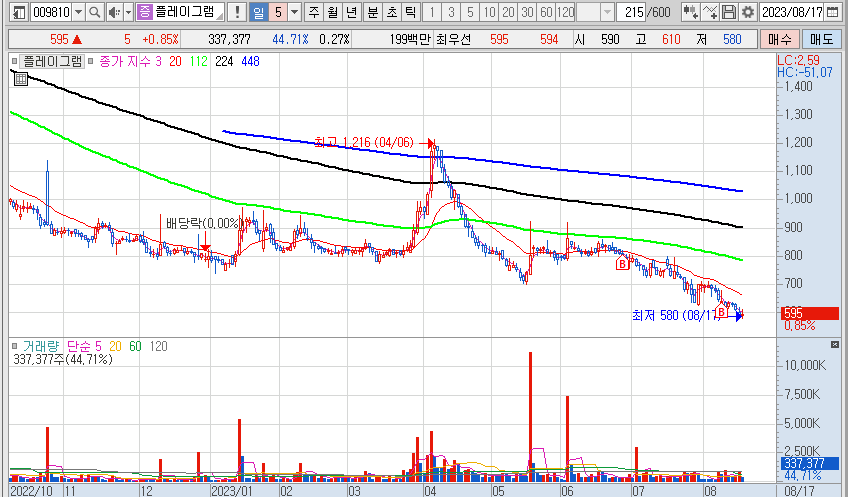This screenshot has height=497, width=848.
Task: Switch to minute 분 chart period
Action: (373, 12)
